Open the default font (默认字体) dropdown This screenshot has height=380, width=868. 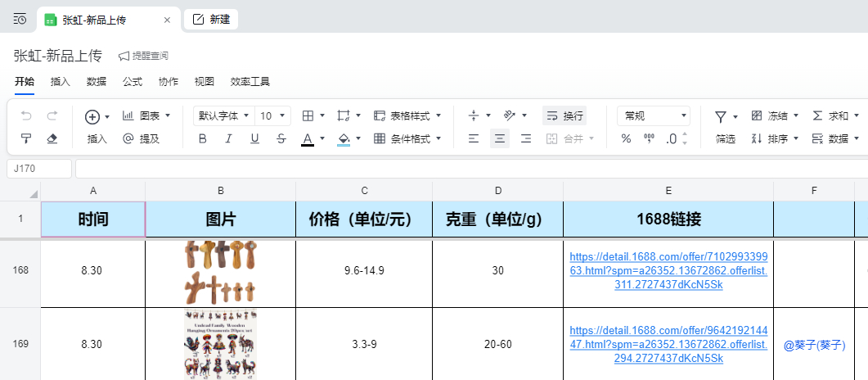(223, 116)
